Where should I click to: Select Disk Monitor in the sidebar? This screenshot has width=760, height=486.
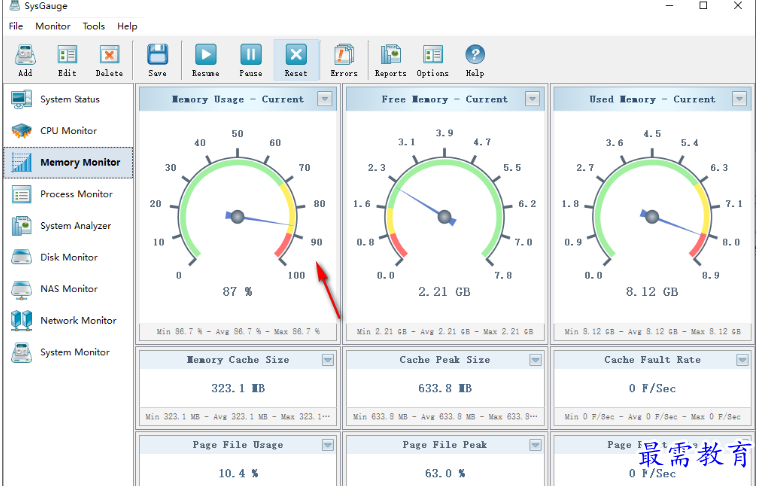coord(68,257)
